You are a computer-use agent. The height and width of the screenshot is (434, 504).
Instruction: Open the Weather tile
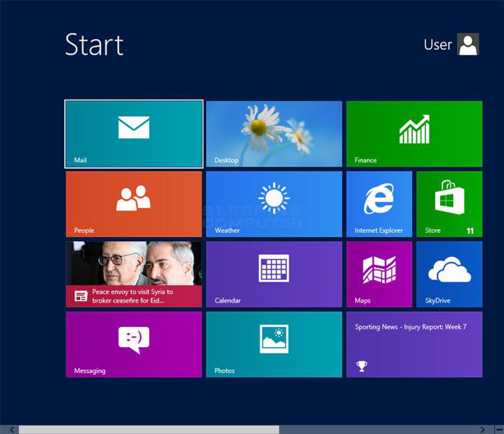pos(274,204)
